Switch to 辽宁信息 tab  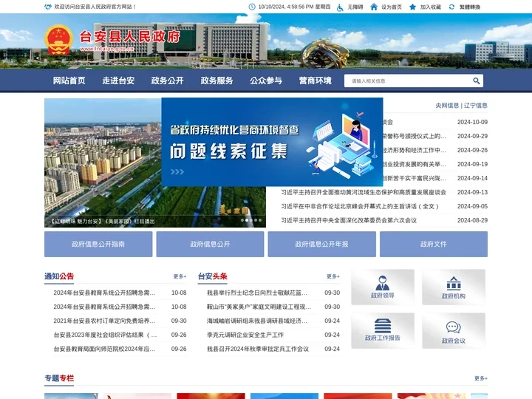476,106
